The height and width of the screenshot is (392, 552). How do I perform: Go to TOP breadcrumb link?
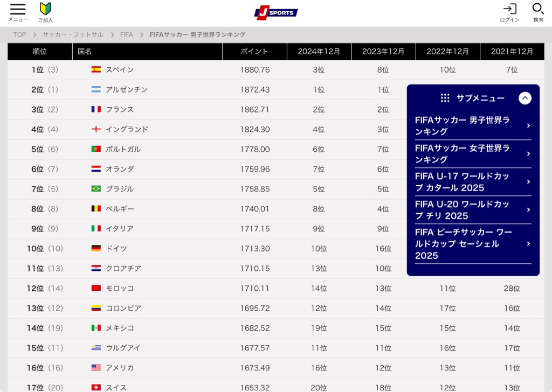tap(19, 34)
